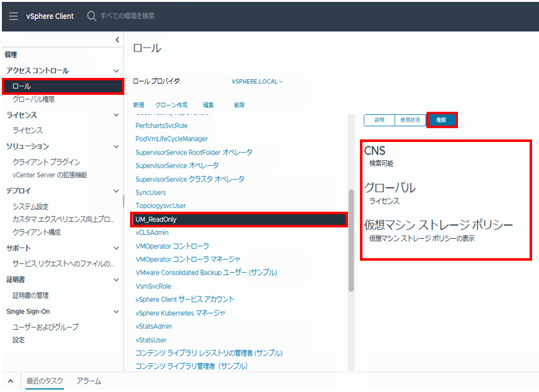Collapse the 証明書 section

[x=116, y=280]
